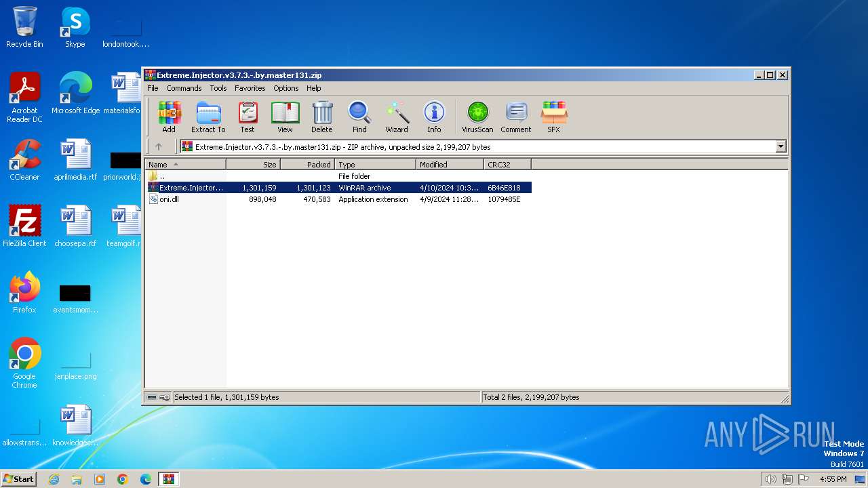The image size is (868, 488).
Task: Launch the Wizard tool
Action: (397, 117)
